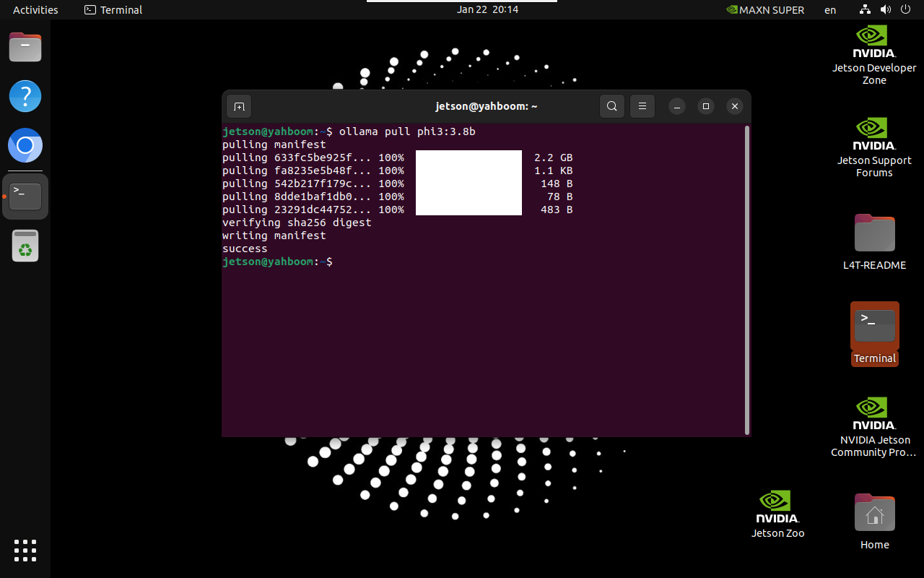Click the 'writing manifest' line

click(x=274, y=236)
